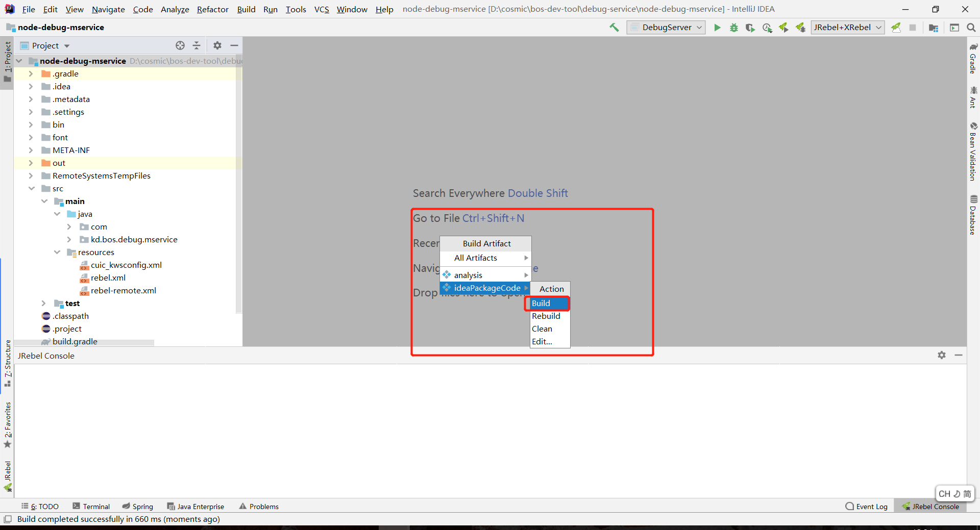The width and height of the screenshot is (980, 530).
Task: Collapse all in Project panel
Action: tap(197, 45)
